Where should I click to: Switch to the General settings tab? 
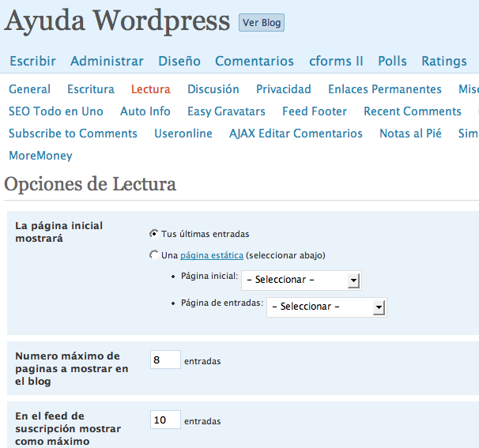[29, 89]
